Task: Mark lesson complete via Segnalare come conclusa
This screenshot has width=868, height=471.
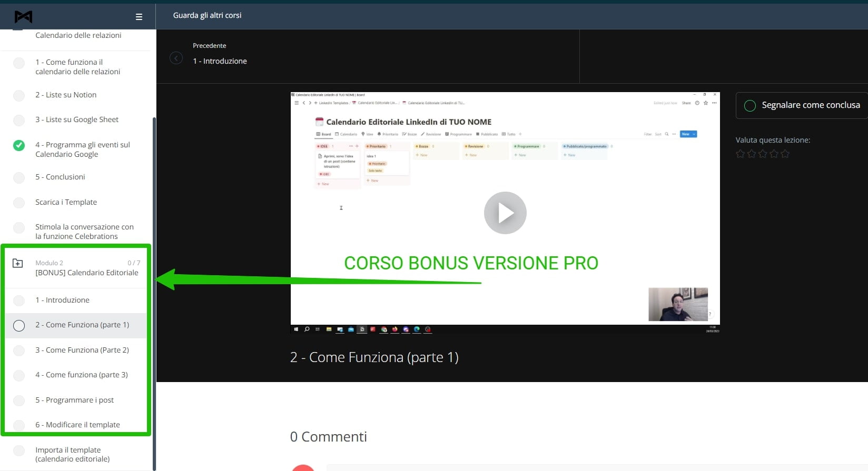Action: (802, 105)
